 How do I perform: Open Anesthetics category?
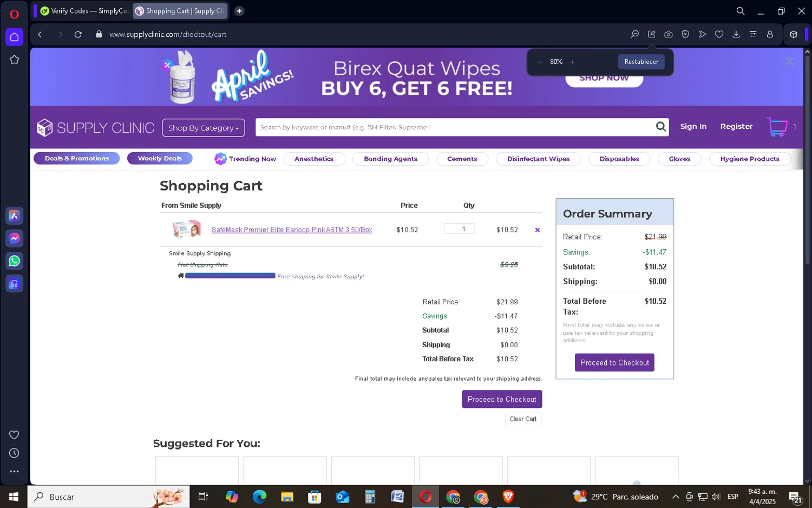(x=314, y=159)
